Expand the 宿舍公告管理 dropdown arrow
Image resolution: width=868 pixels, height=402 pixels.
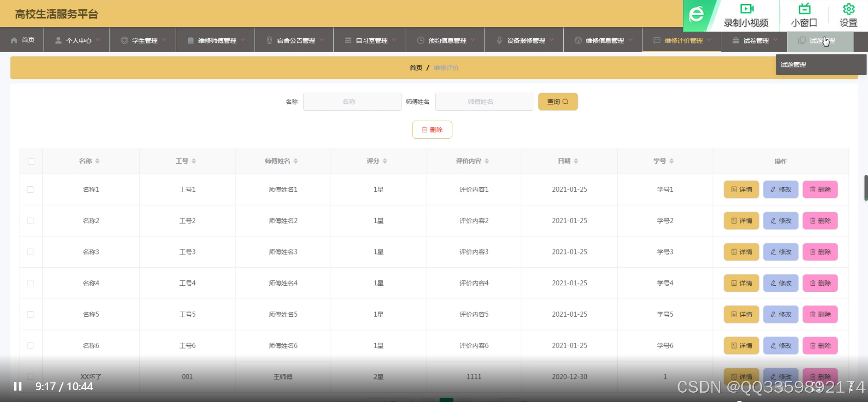321,40
